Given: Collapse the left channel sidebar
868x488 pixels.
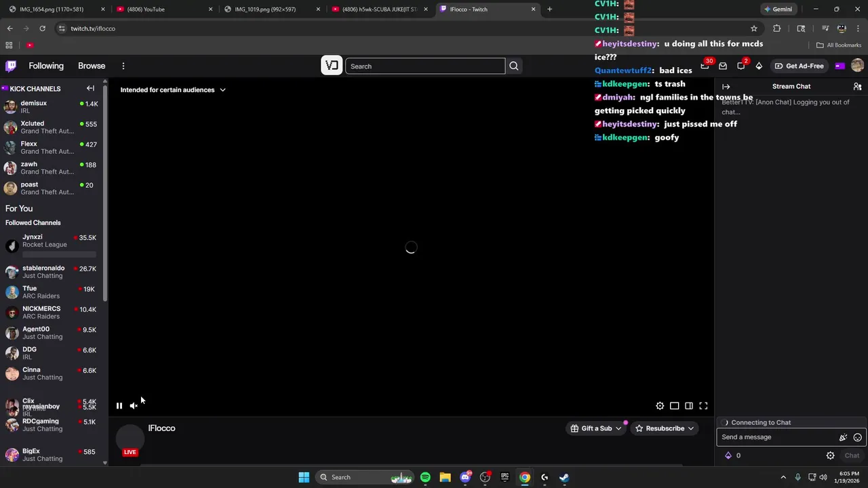Looking at the screenshot, I should [90, 88].
